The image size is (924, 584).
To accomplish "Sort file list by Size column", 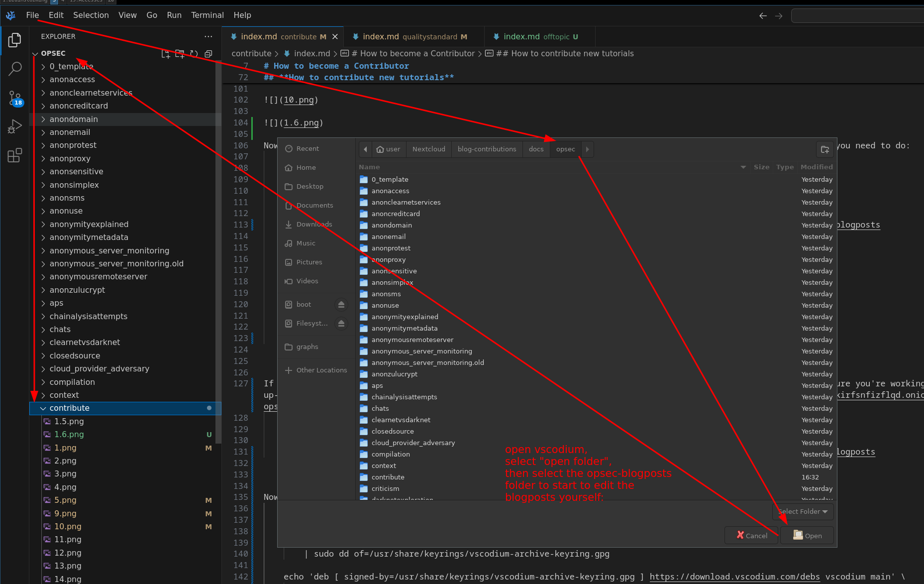I will 761,167.
